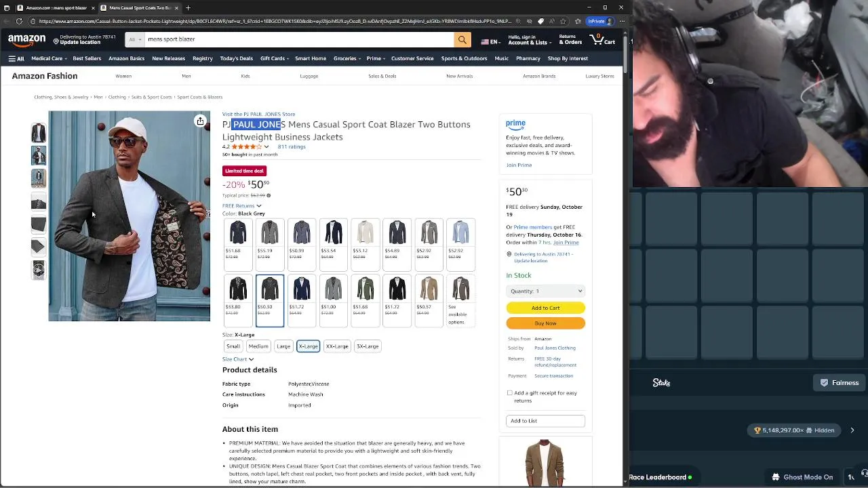Click the InPrivate profile badge
The image size is (868, 488).
pyautogui.click(x=601, y=21)
